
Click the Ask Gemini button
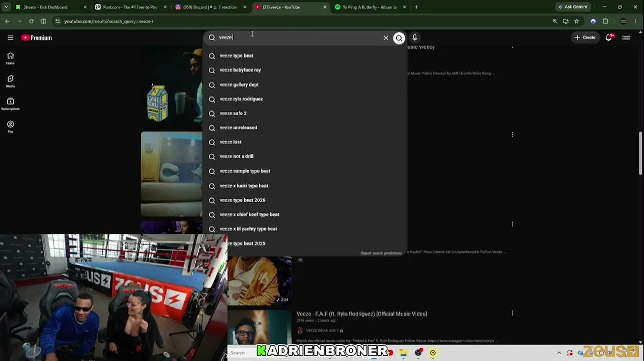pyautogui.click(x=572, y=7)
